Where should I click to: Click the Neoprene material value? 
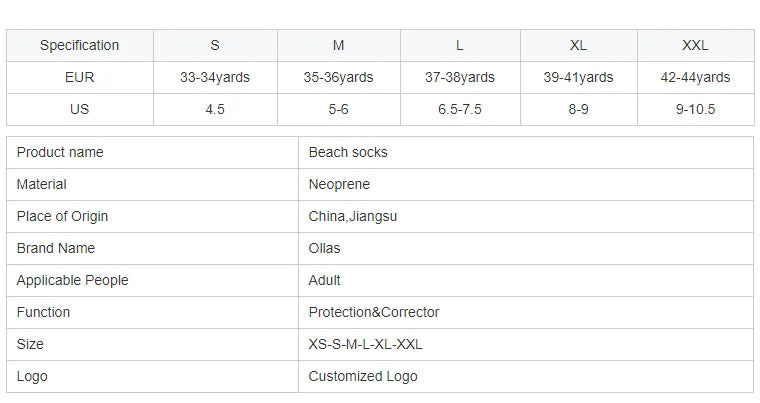[x=339, y=184]
